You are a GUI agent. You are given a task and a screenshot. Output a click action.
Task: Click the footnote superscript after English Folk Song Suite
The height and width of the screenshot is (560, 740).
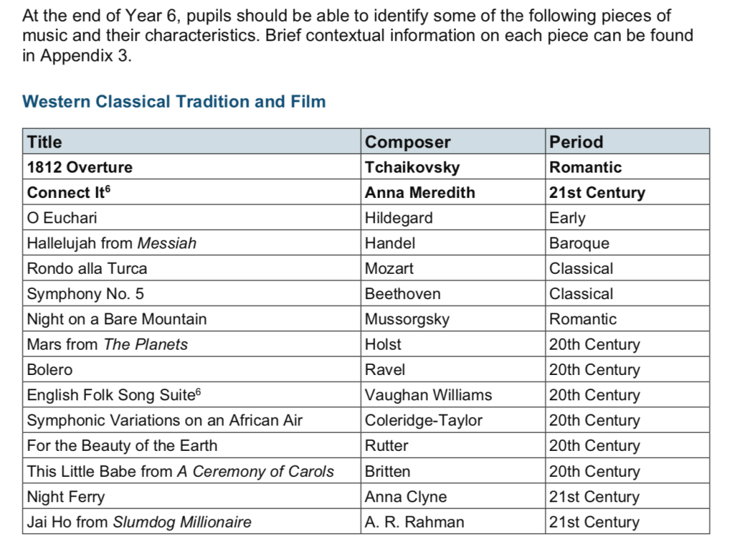[x=199, y=392]
